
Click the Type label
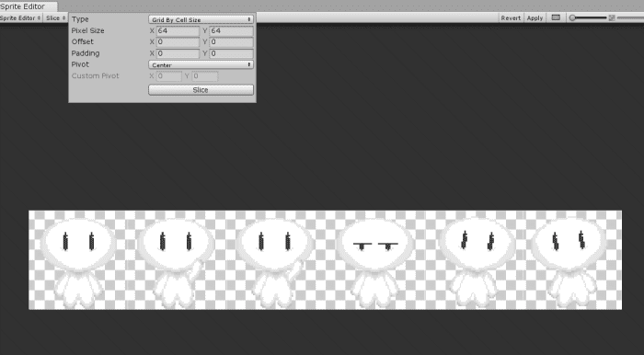tap(80, 19)
